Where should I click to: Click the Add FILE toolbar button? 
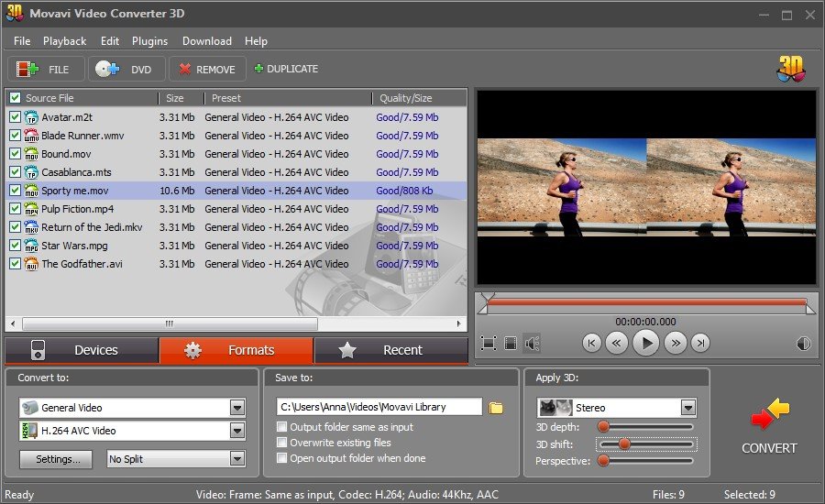[x=46, y=69]
